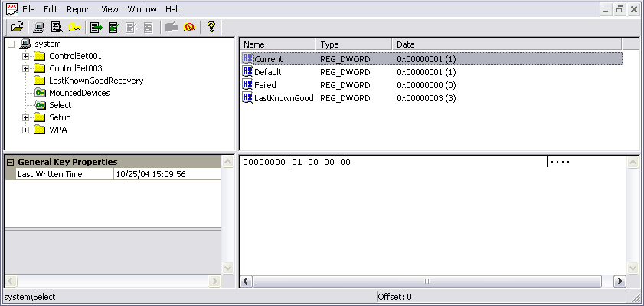Open the Help menu
The width and height of the screenshot is (644, 306).
coord(174,9)
